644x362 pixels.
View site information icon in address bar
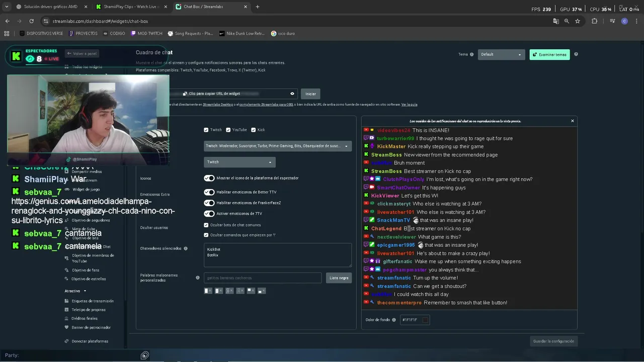(x=46, y=21)
